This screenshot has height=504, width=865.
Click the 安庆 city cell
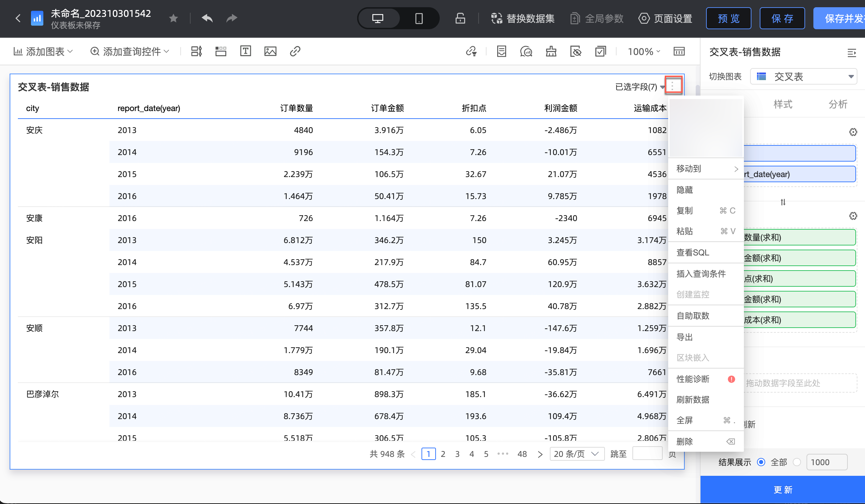coord(34,130)
